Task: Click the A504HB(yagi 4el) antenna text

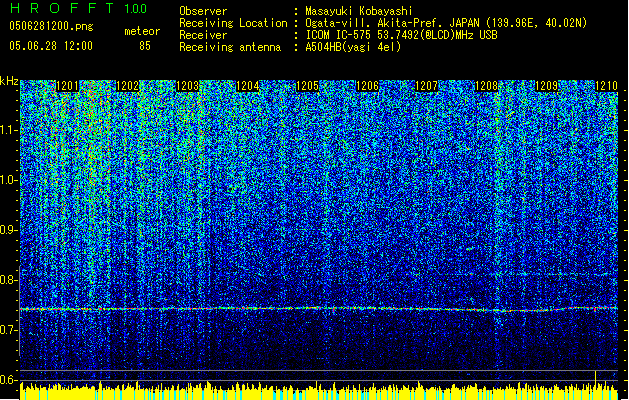Action: coord(353,47)
